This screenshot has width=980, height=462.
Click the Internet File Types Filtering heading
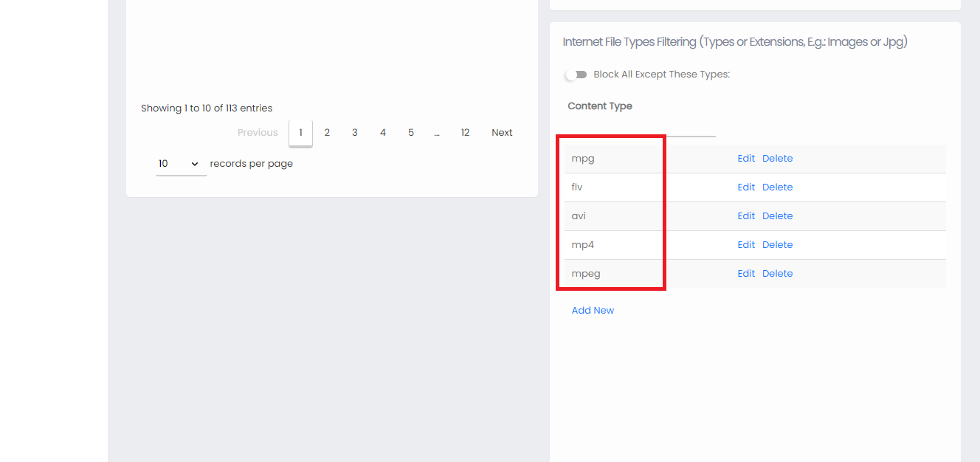pos(735,42)
